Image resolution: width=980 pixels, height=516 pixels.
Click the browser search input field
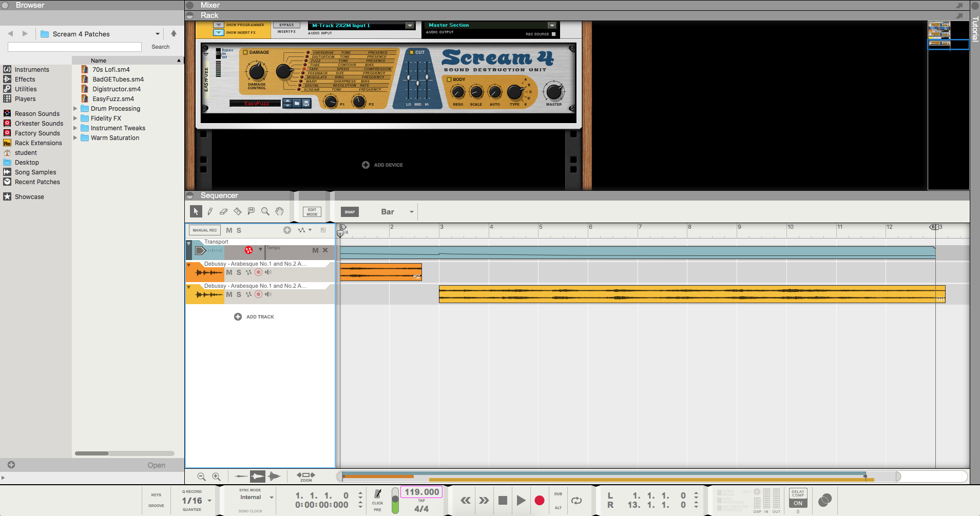(x=74, y=47)
